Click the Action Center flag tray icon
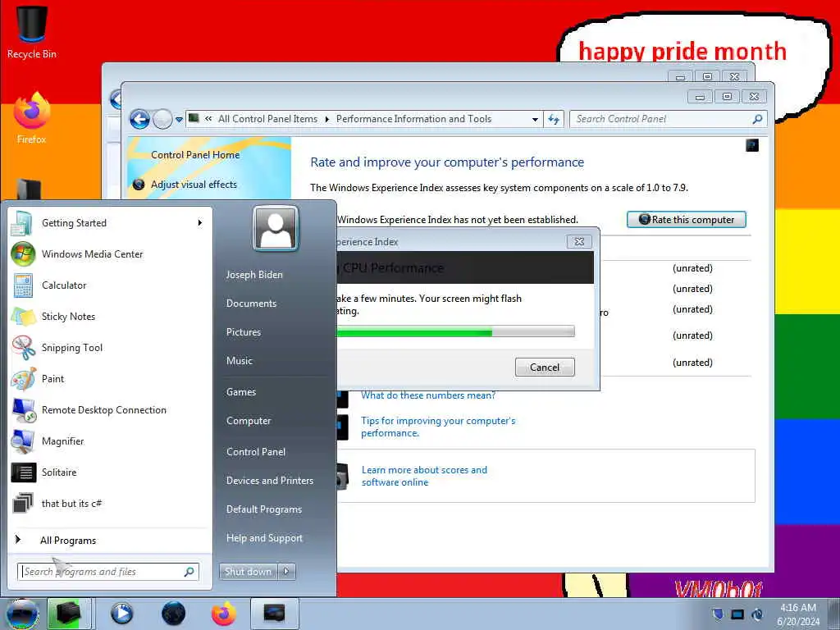 tap(718, 614)
